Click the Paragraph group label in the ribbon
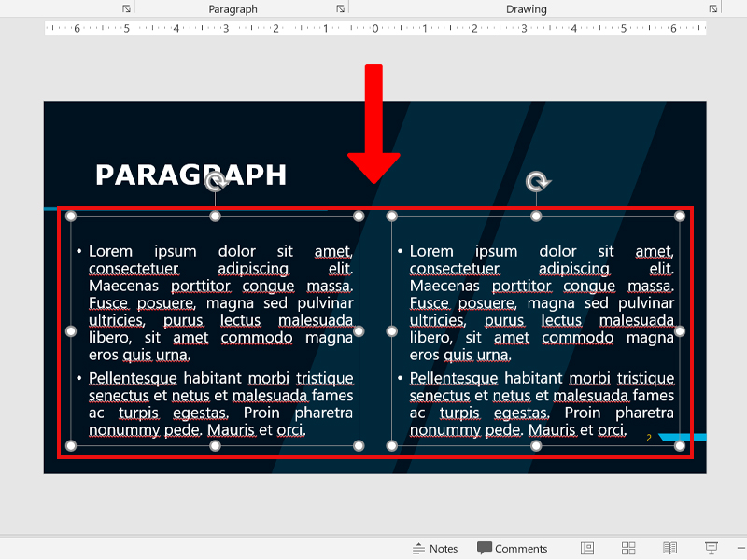747x560 pixels. point(233,8)
